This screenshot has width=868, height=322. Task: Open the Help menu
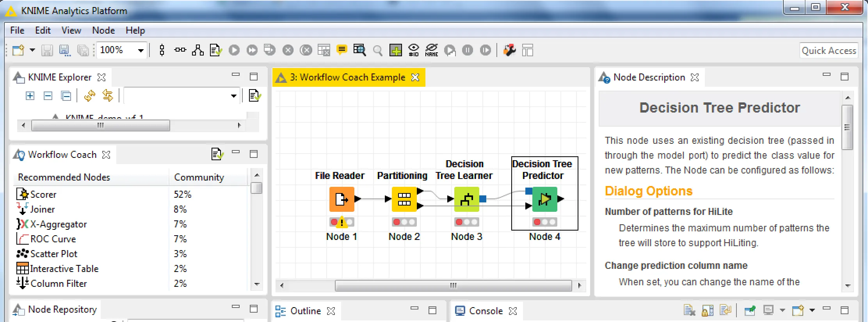135,30
